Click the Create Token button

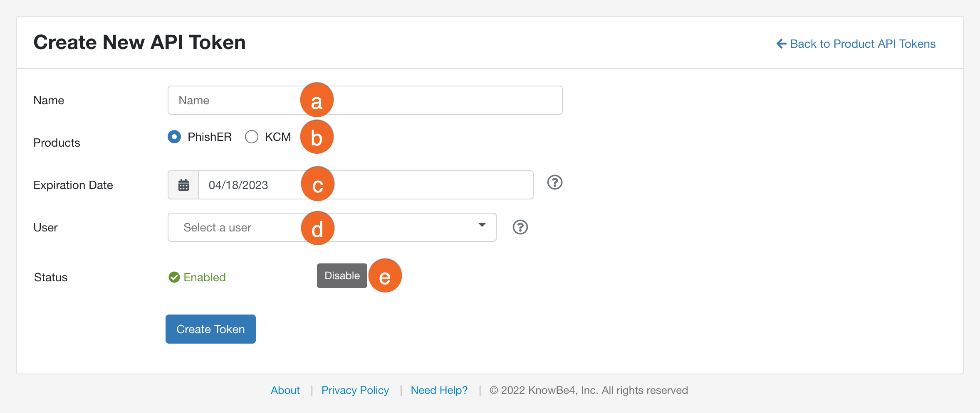pyautogui.click(x=210, y=329)
